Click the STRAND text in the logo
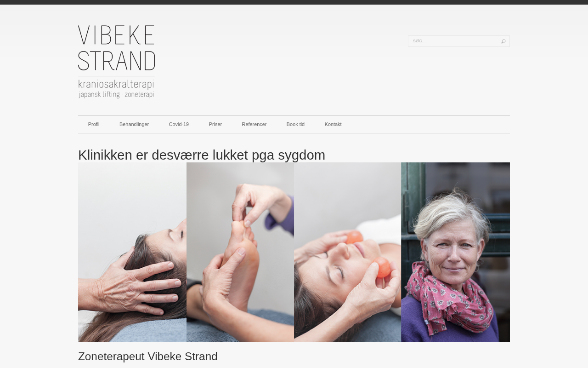 [x=117, y=60]
